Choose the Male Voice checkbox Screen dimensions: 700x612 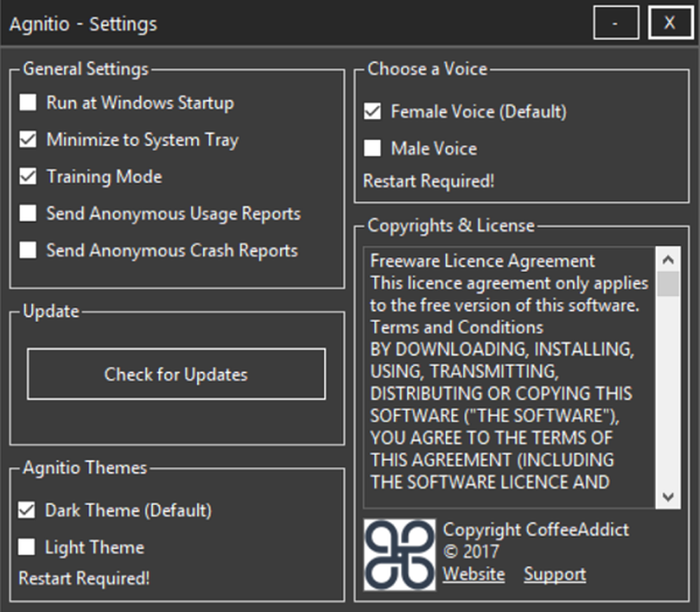pos(372,148)
